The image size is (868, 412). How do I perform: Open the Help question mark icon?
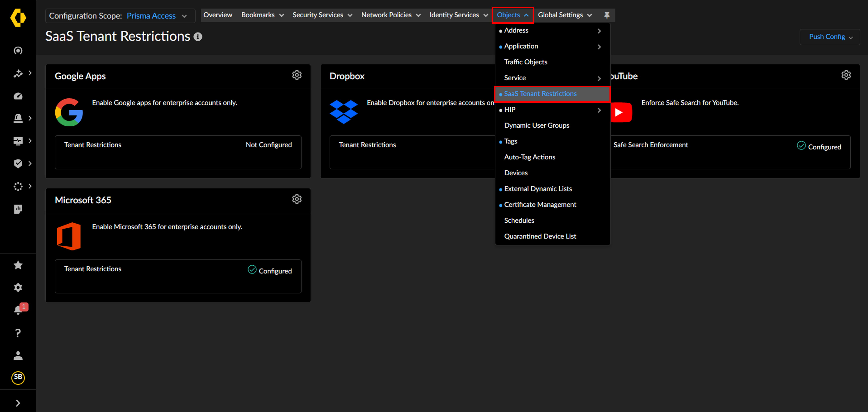click(x=18, y=333)
